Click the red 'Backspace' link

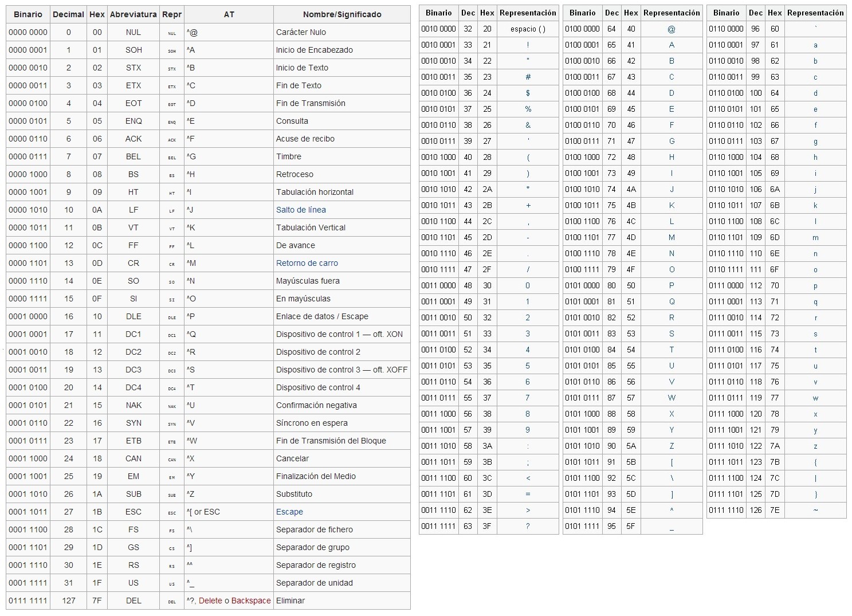pos(251,601)
